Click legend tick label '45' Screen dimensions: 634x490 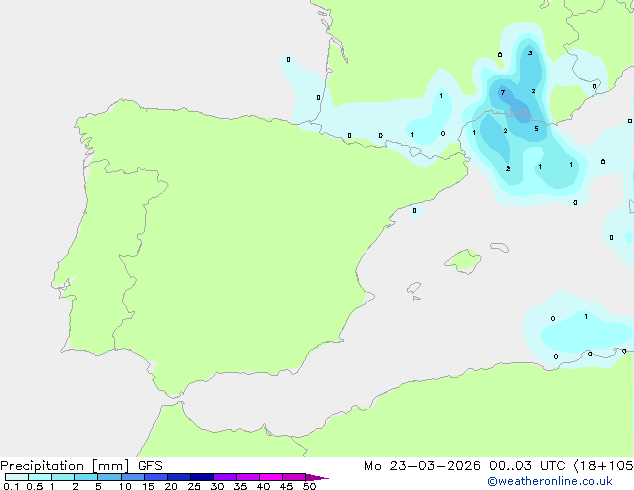[286, 486]
